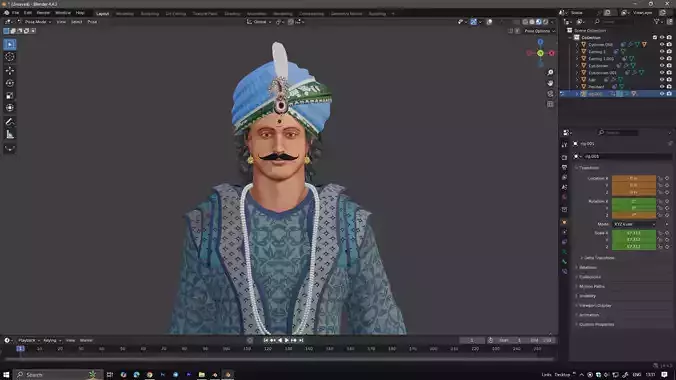The width and height of the screenshot is (676, 380).
Task: Switch perspective/orthographic grid icon
Action: pos(550,104)
